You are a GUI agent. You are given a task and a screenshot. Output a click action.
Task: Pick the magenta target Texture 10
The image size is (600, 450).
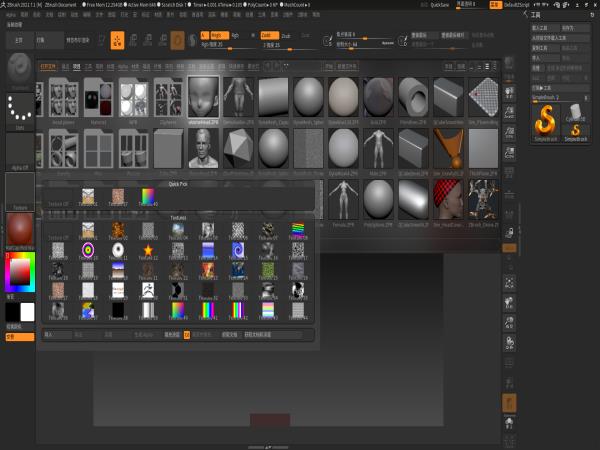click(88, 251)
